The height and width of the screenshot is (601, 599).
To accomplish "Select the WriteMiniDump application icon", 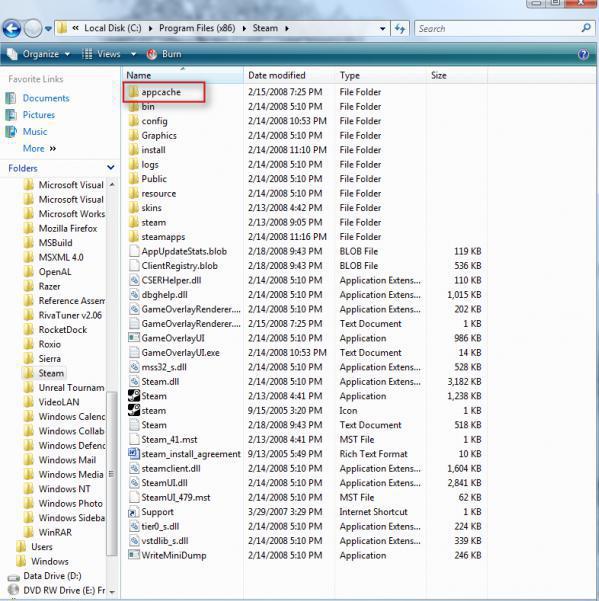I will point(134,555).
